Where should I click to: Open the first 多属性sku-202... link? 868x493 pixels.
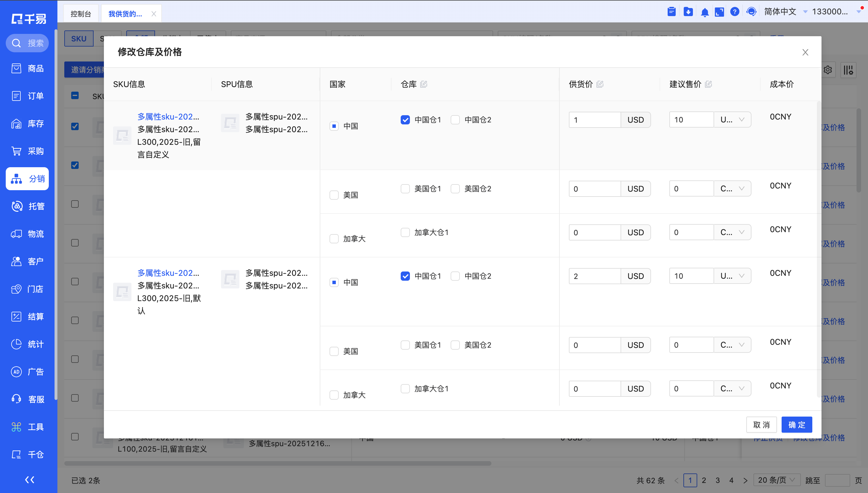click(x=168, y=116)
